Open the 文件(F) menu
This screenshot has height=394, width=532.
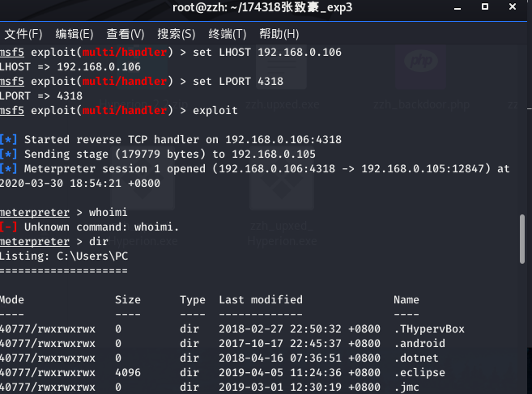pyautogui.click(x=23, y=34)
